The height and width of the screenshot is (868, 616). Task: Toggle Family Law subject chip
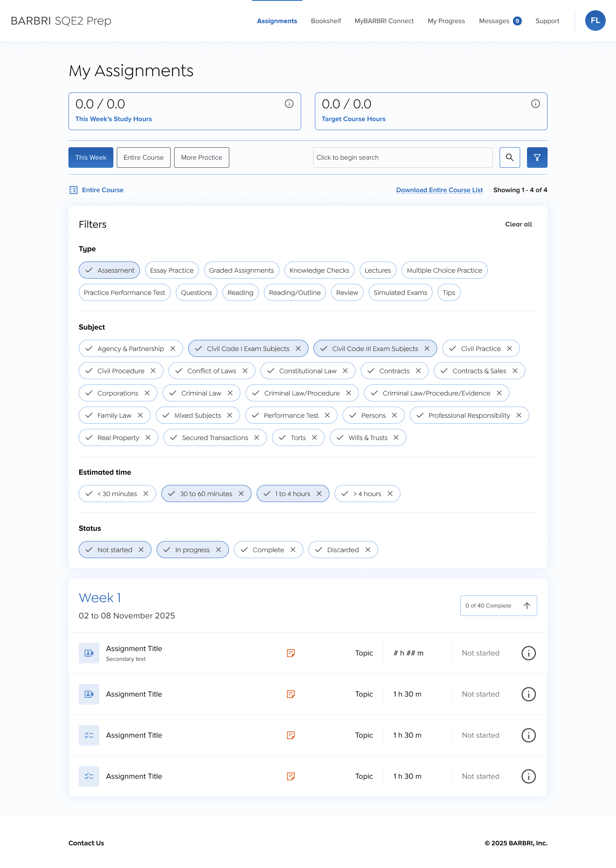[x=114, y=415]
